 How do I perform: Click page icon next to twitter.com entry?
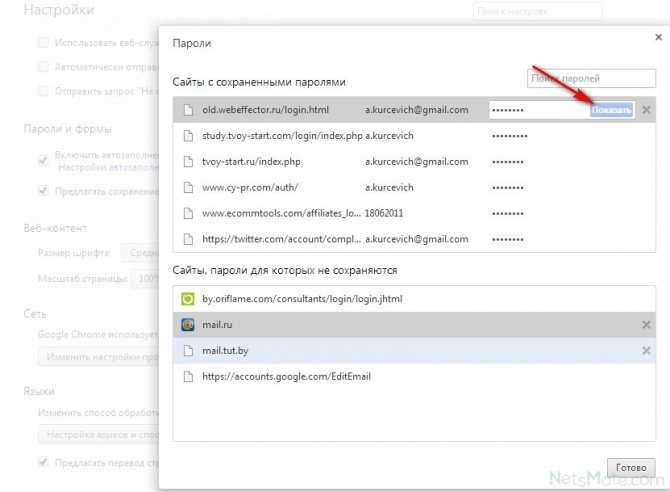pos(187,239)
